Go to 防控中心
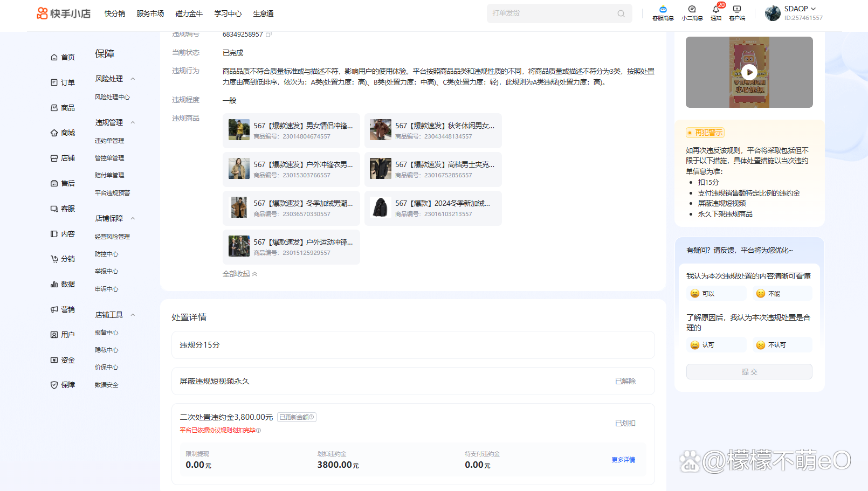Image resolution: width=868 pixels, height=491 pixels. (106, 254)
